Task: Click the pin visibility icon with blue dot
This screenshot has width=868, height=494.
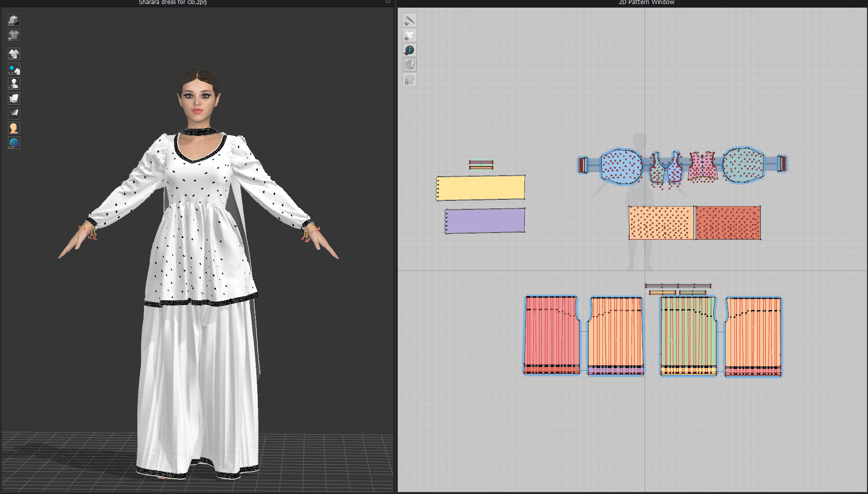Action: [14, 69]
